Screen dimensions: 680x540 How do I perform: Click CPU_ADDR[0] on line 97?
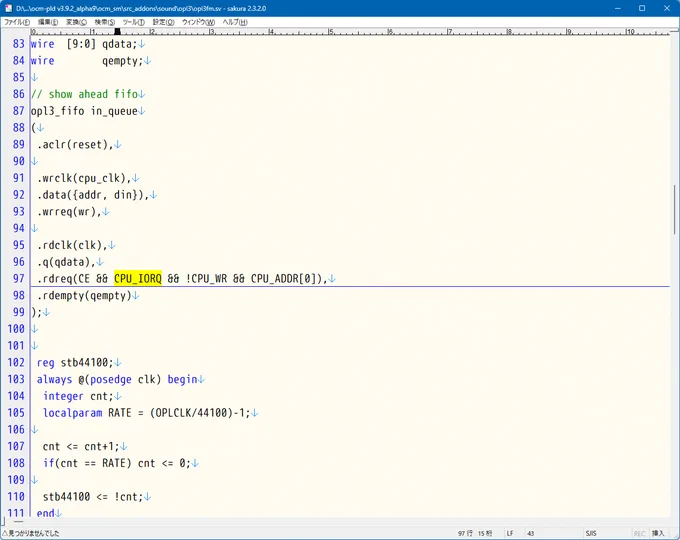286,278
